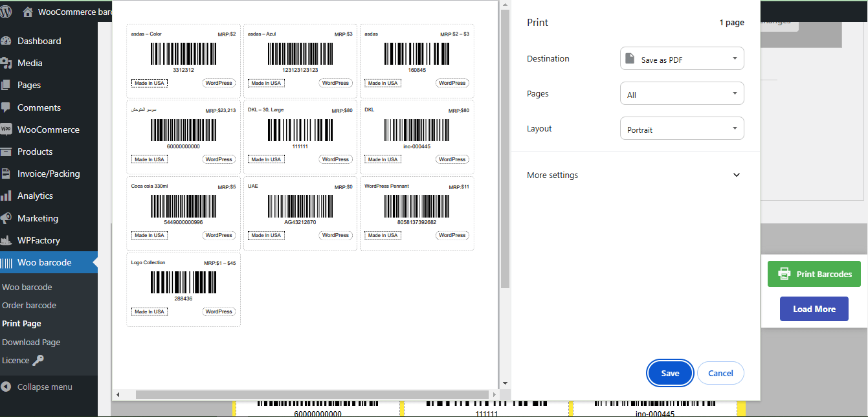This screenshot has height=417, width=868.
Task: Click the 'asdas – Azul' label title
Action: pyautogui.click(x=262, y=34)
